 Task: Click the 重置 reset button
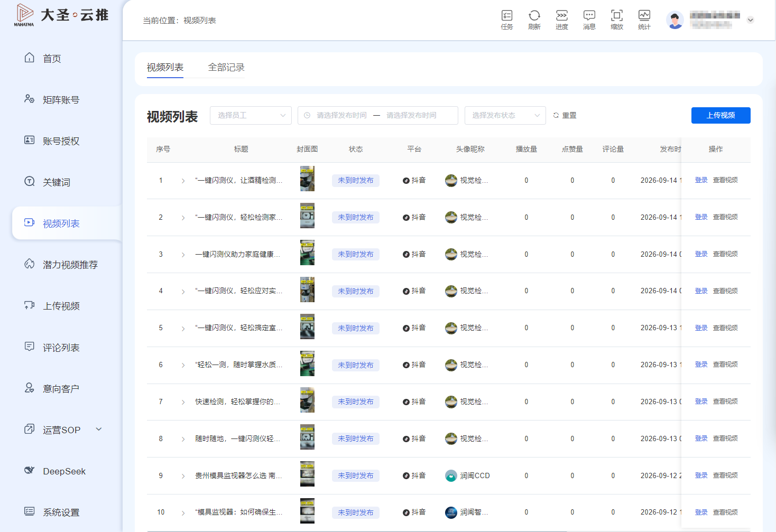pos(565,115)
